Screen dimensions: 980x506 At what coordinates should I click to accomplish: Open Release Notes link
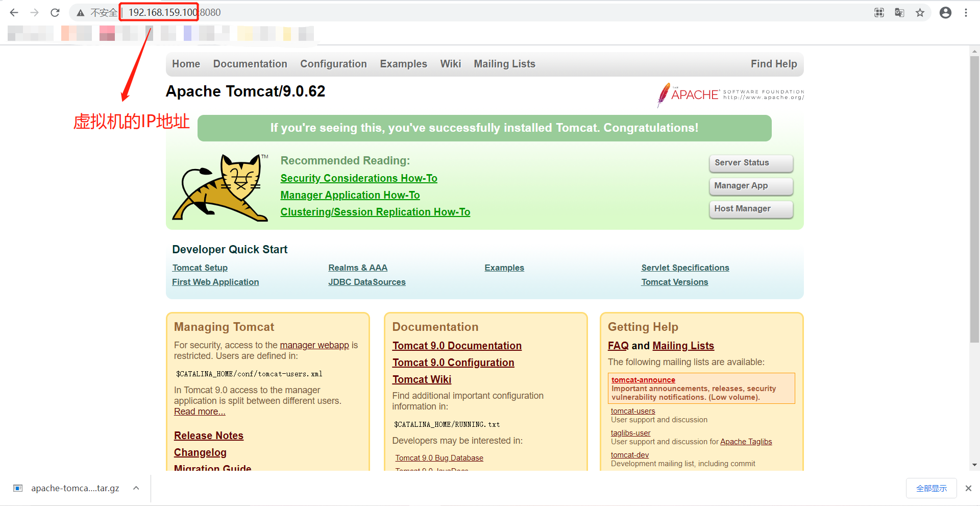click(209, 436)
